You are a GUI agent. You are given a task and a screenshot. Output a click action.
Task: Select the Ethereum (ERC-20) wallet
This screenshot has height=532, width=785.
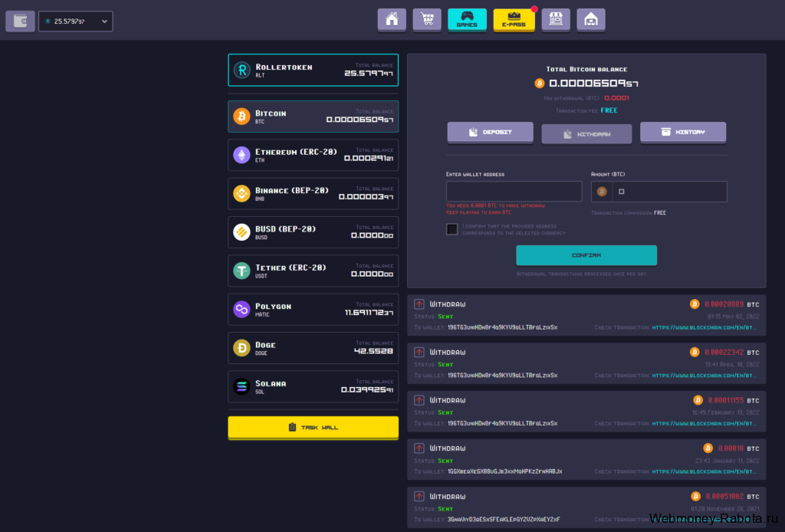coord(314,155)
